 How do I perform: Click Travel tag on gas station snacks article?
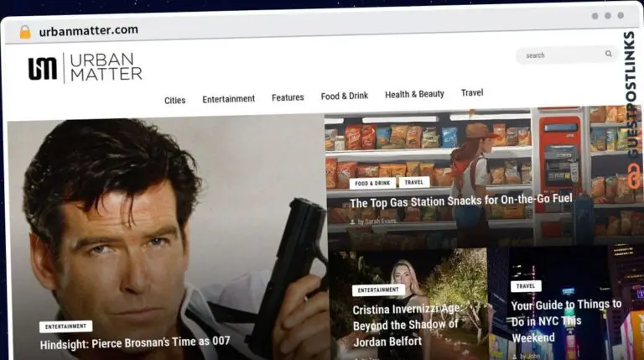click(x=414, y=182)
